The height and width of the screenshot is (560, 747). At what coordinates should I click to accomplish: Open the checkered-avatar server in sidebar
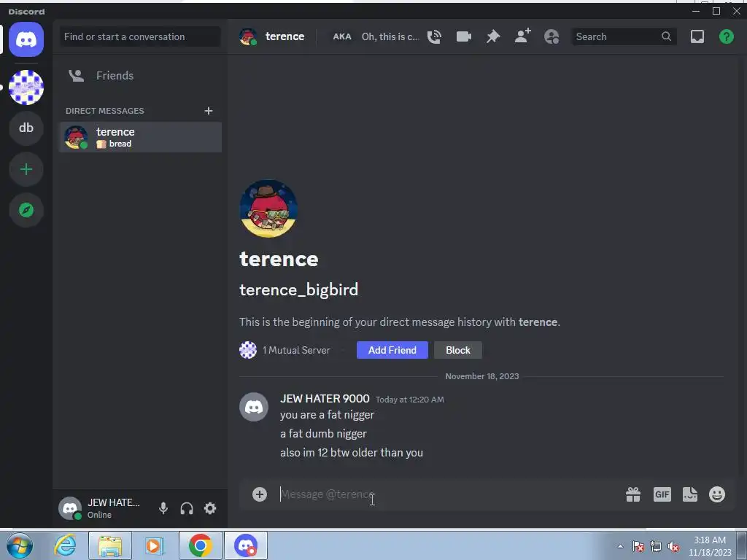coord(26,87)
